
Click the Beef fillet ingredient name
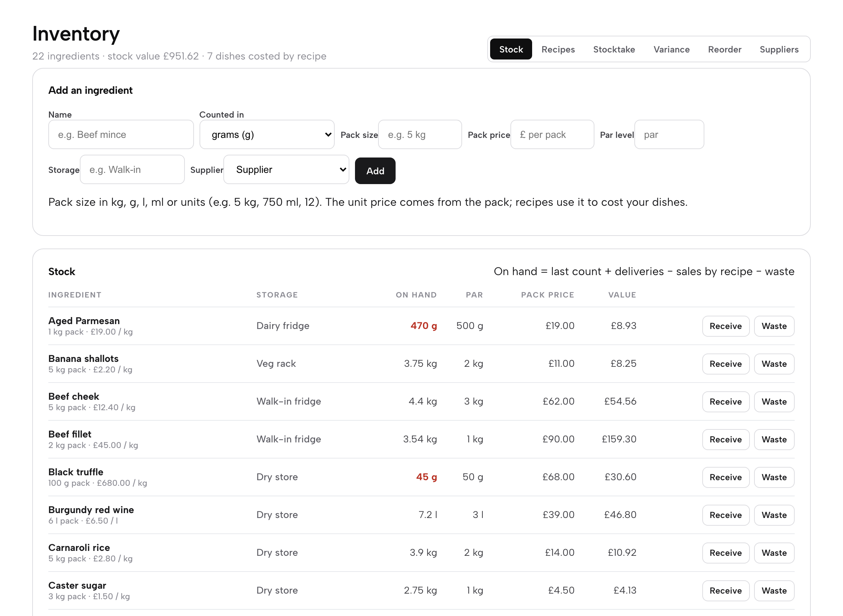[x=70, y=434]
